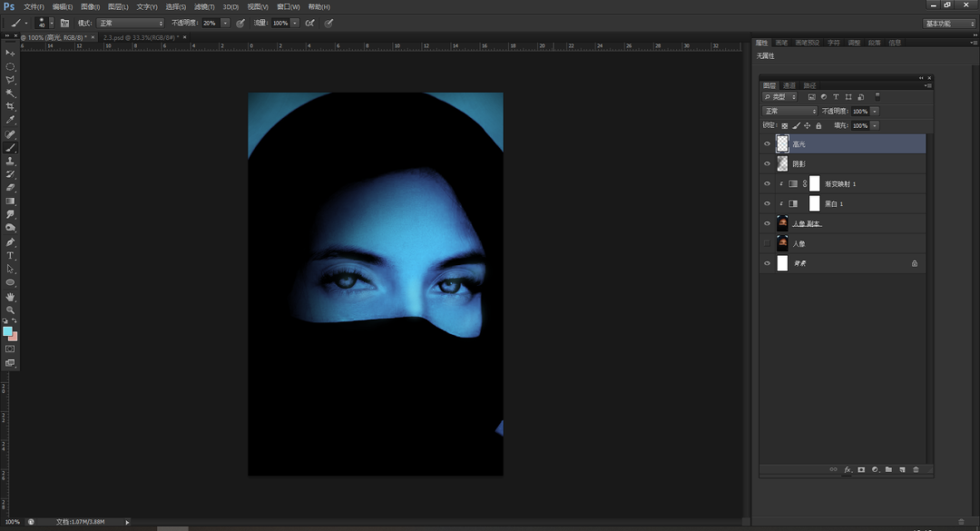Add a layer mask to layer
Screen dimensions: 980x531
coord(861,469)
